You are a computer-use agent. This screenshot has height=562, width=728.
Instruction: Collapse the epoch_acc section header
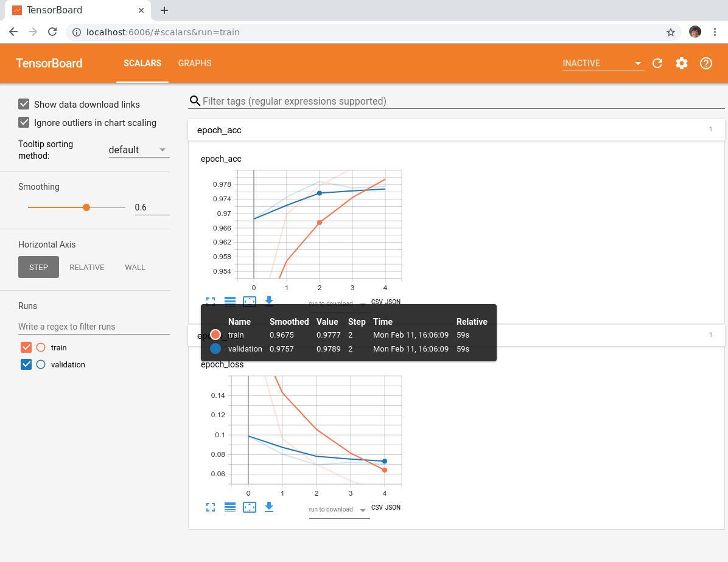(456, 130)
